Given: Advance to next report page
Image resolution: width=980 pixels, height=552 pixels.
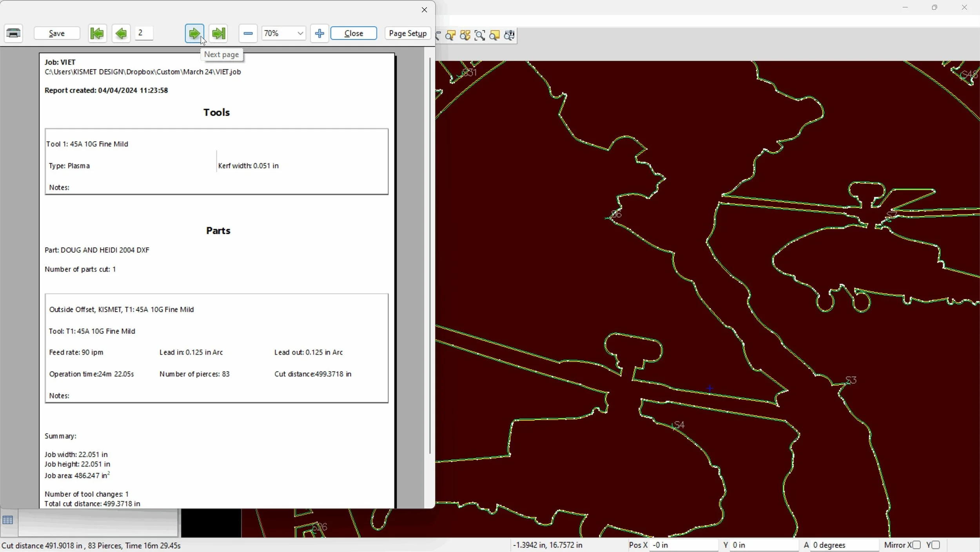Looking at the screenshot, I should [194, 33].
